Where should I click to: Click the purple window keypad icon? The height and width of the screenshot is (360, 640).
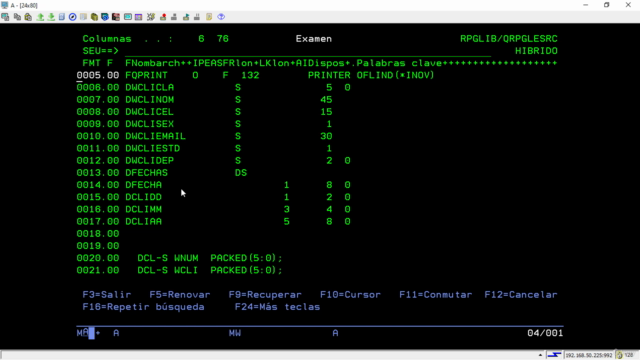coord(139,17)
